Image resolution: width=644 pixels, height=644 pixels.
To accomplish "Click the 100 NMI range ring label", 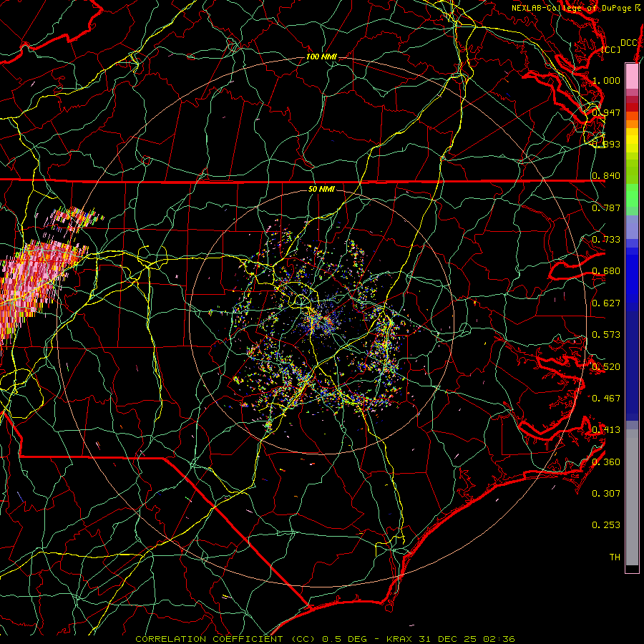I will (x=321, y=57).
